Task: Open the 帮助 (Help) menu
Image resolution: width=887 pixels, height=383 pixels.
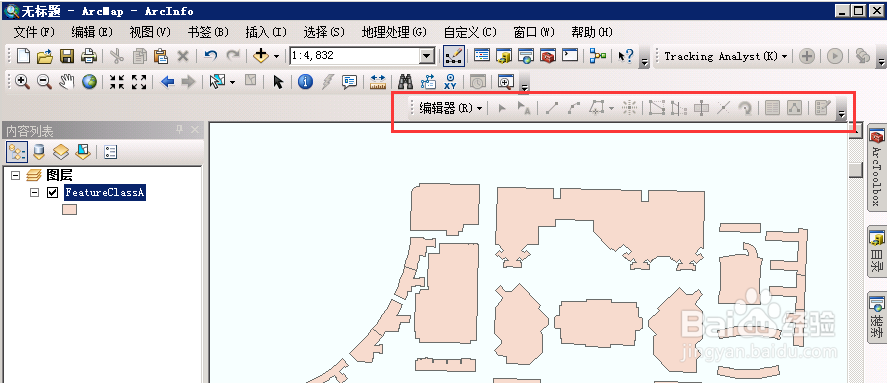Action: pos(592,32)
